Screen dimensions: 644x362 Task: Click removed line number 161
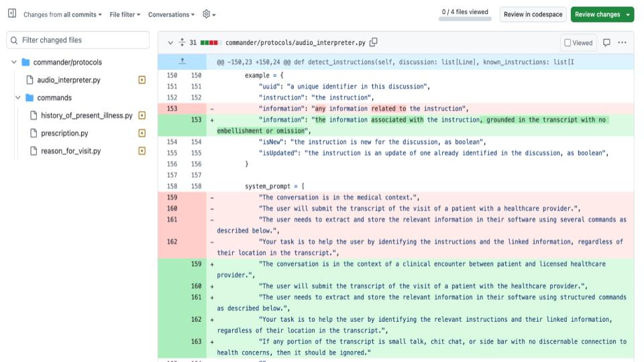point(172,219)
